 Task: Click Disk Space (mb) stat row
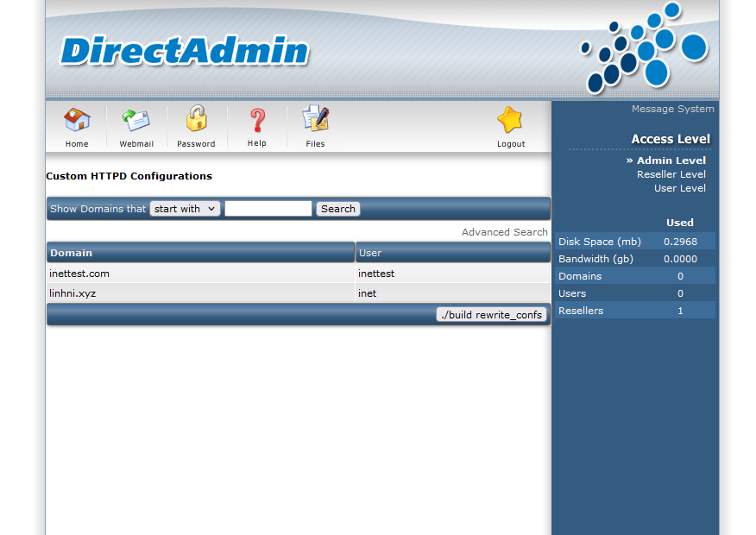[635, 242]
